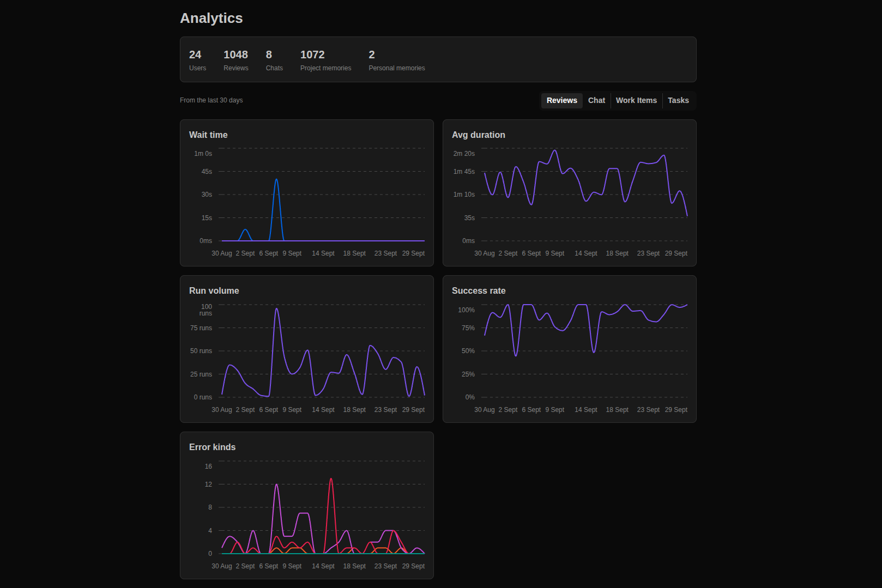Click the tallest peak in Run volume chart
Image resolution: width=882 pixels, height=588 pixels.
click(276, 310)
